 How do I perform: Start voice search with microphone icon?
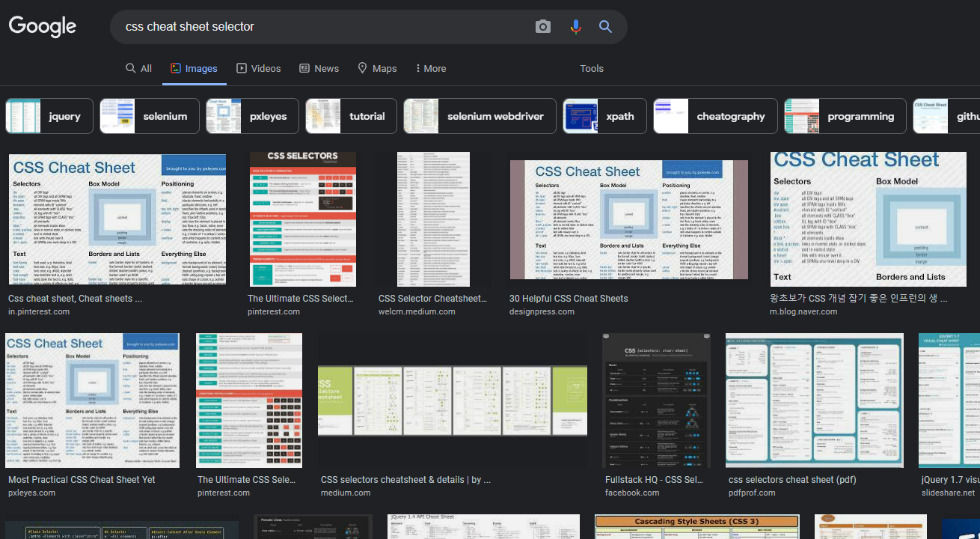pyautogui.click(x=575, y=27)
